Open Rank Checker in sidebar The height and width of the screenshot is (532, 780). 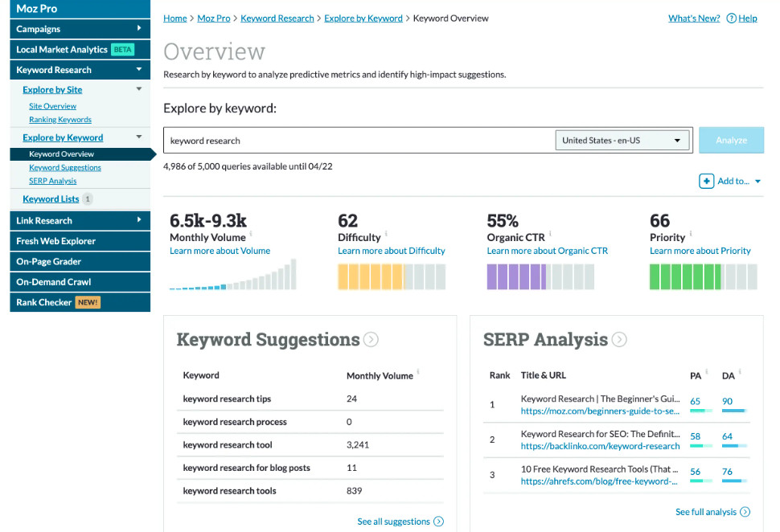(80, 302)
